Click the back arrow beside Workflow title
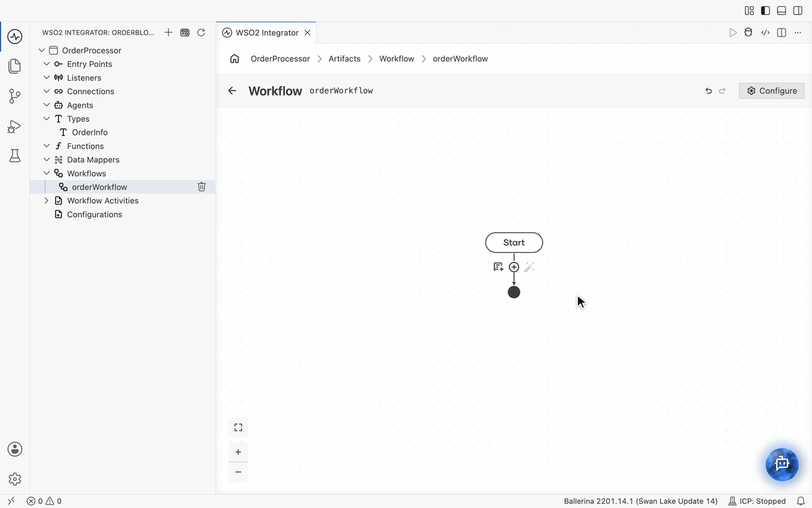 [x=232, y=91]
